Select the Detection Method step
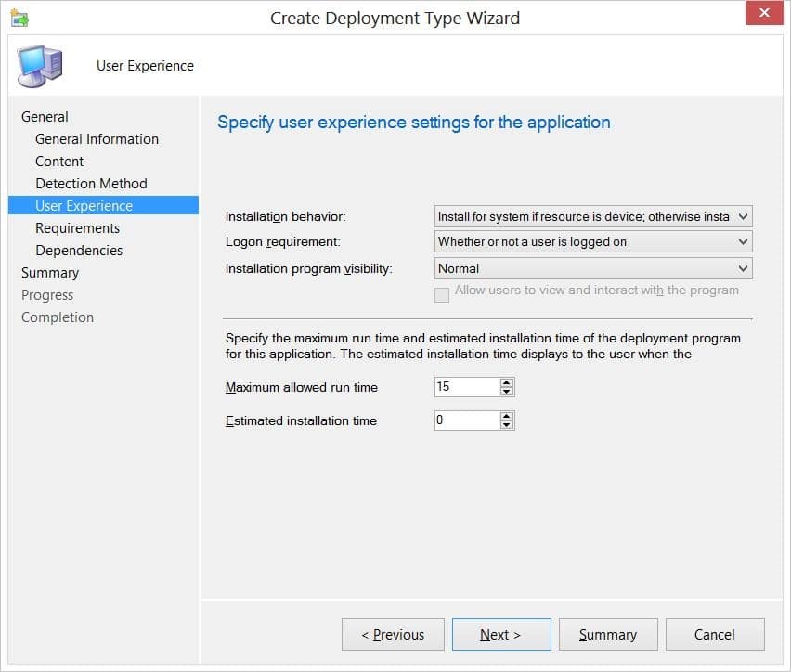The height and width of the screenshot is (672, 791). (90, 183)
